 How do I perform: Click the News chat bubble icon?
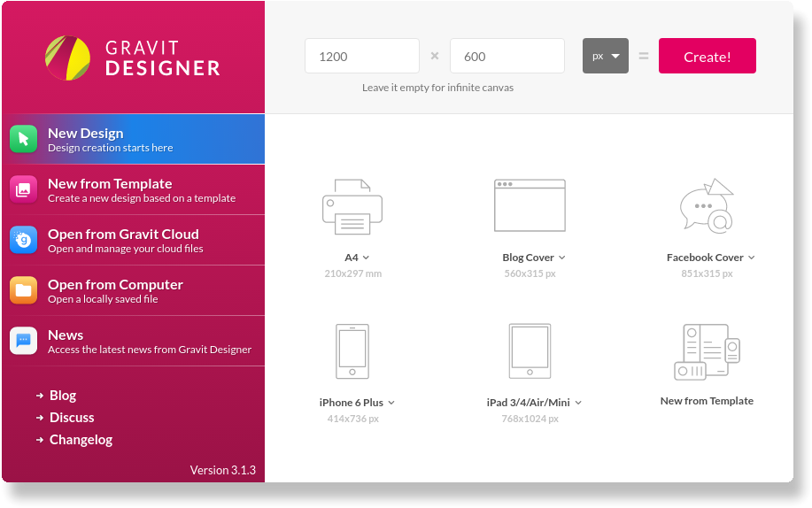pyautogui.click(x=23, y=340)
